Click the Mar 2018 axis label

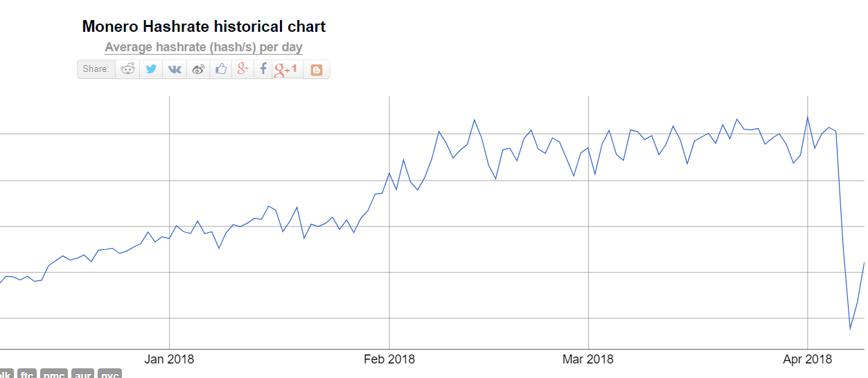click(x=588, y=359)
